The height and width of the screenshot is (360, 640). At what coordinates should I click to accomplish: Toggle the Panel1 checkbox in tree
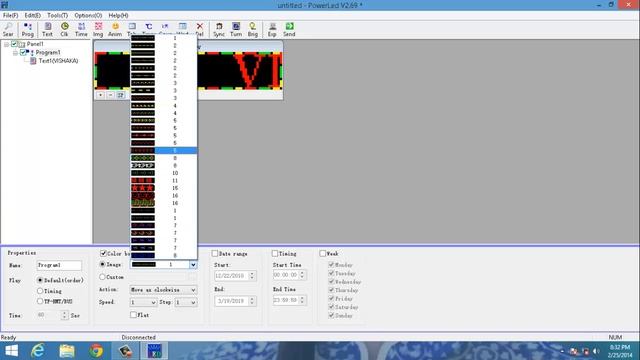[x=14, y=44]
